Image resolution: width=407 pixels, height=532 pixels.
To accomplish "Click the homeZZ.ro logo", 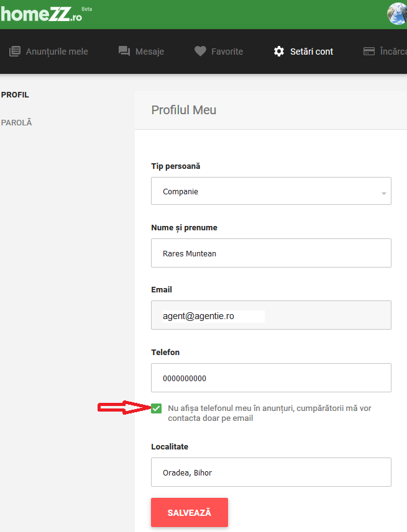I will [45, 14].
